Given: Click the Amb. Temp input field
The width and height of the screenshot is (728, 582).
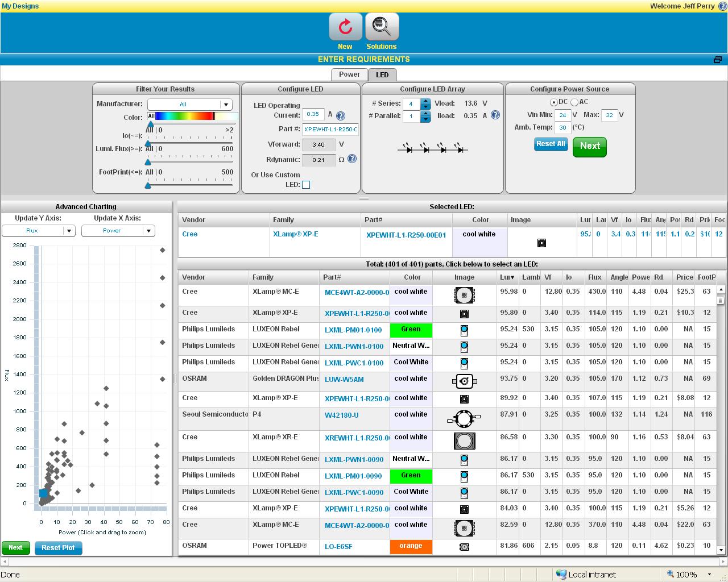Looking at the screenshot, I should click(562, 128).
